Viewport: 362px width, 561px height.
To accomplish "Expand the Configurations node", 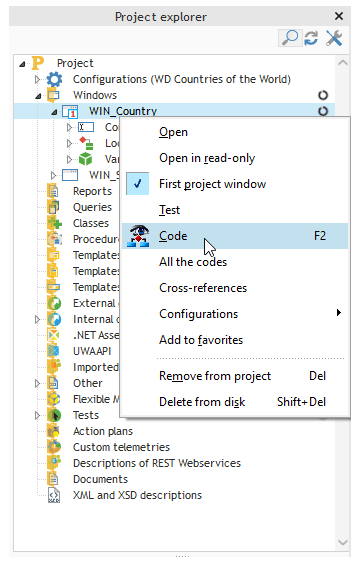I will point(37,79).
